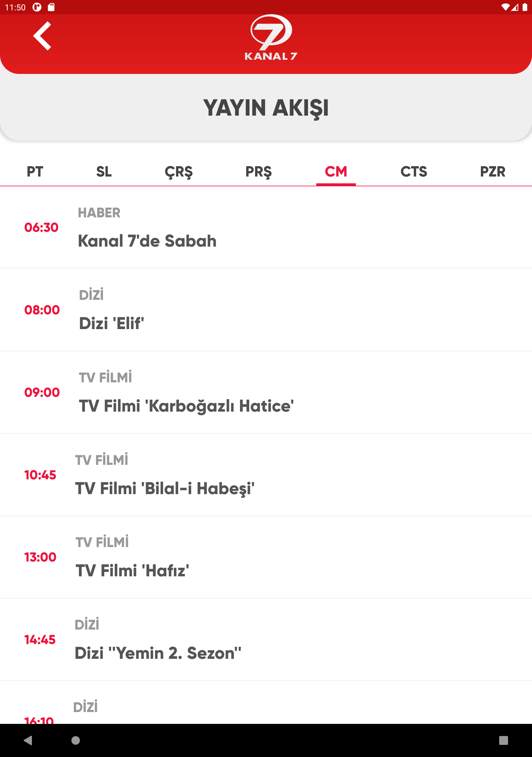This screenshot has height=757, width=532.
Task: Select the CM day tab
Action: (x=336, y=172)
